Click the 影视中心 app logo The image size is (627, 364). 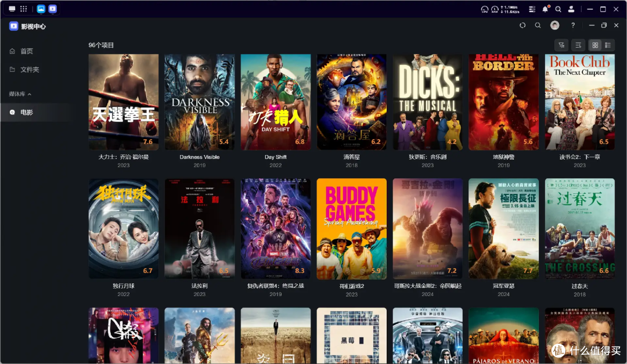(x=13, y=26)
